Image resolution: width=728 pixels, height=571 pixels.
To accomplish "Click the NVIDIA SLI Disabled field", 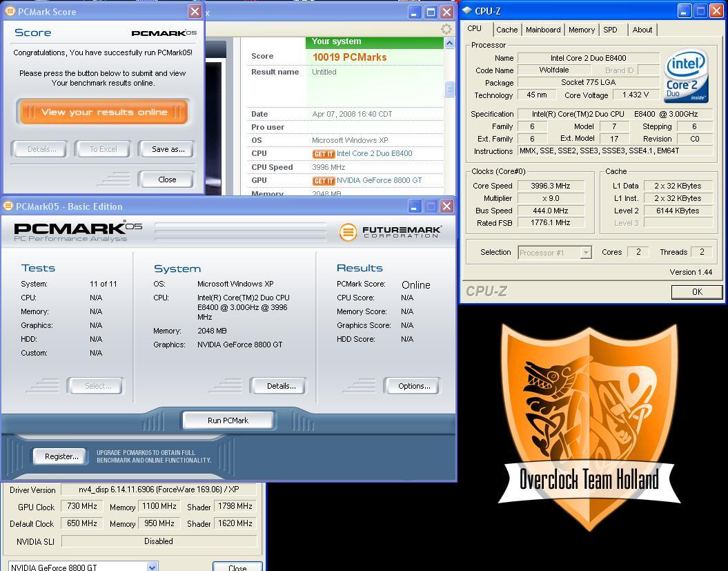I will pyautogui.click(x=159, y=541).
